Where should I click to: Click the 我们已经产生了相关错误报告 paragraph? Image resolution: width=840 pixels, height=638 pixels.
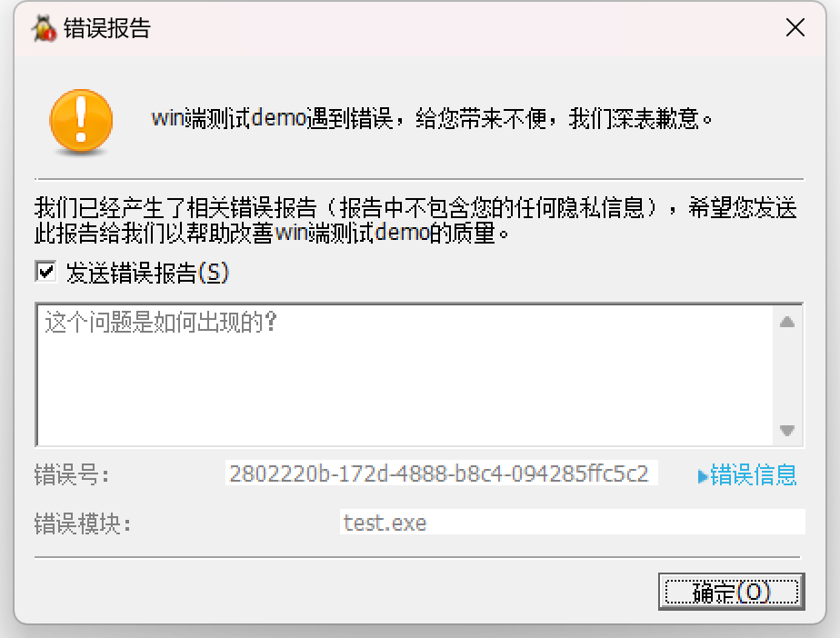[x=415, y=220]
